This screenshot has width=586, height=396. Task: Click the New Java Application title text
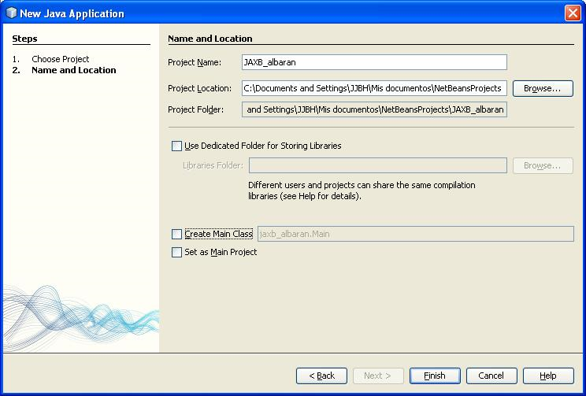72,14
